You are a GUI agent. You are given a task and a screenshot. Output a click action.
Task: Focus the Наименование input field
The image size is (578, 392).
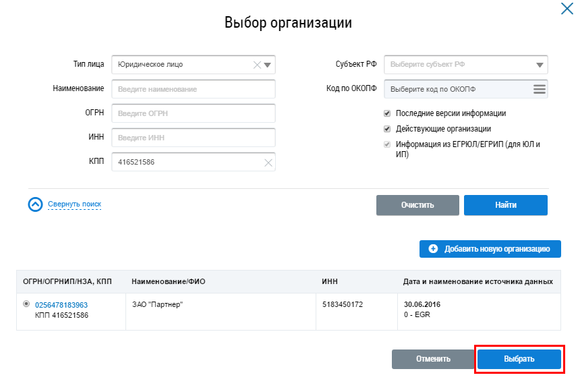(194, 89)
